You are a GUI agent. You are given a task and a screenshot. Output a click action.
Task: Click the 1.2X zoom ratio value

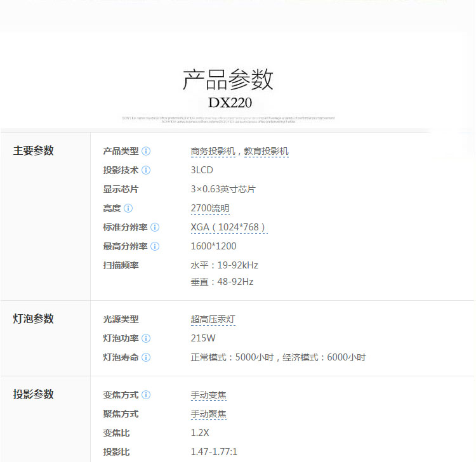(x=200, y=433)
